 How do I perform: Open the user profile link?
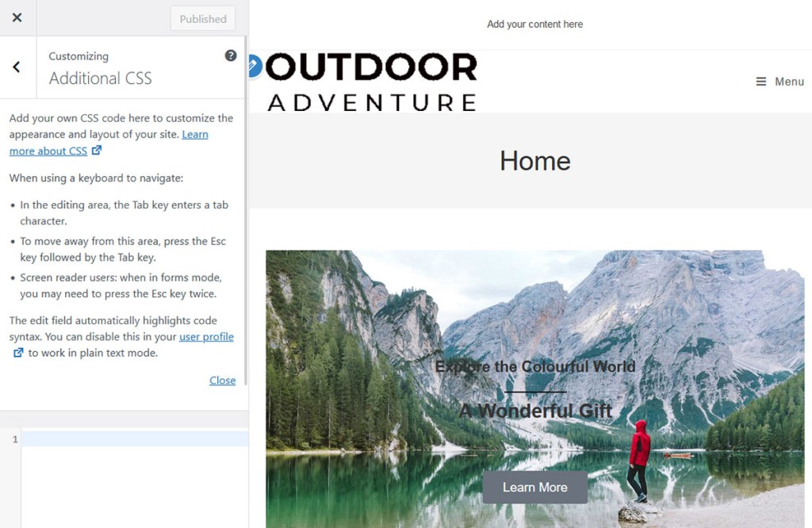point(206,336)
